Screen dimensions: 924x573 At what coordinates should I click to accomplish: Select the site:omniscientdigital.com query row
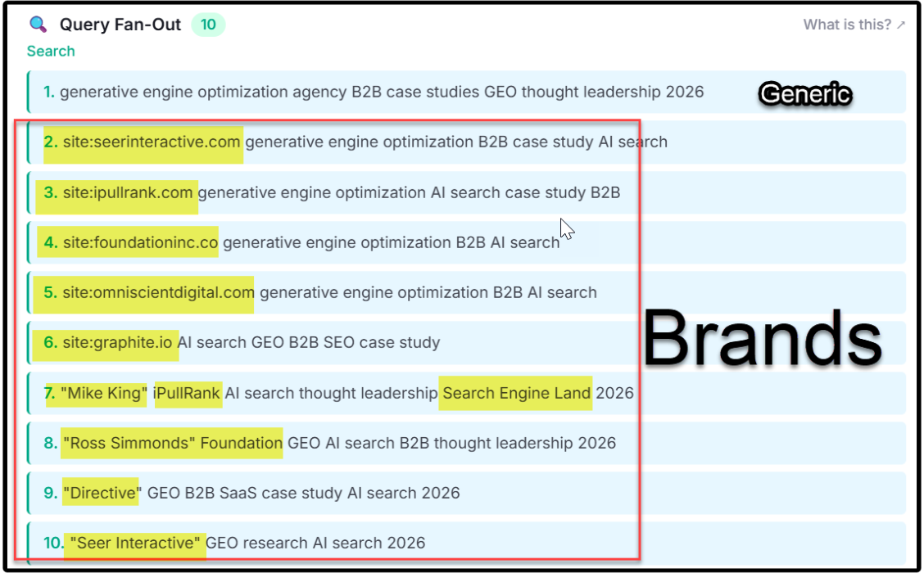pos(466,293)
